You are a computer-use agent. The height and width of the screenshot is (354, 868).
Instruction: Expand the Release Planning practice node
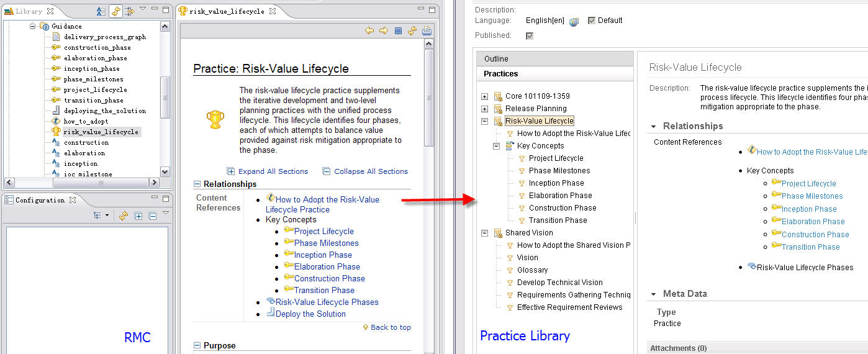coord(485,109)
